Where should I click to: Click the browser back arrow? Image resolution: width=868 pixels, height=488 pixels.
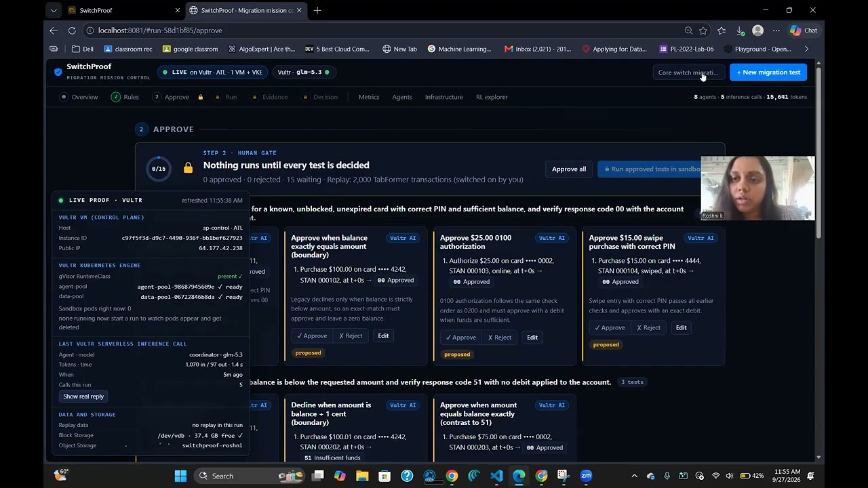click(54, 30)
